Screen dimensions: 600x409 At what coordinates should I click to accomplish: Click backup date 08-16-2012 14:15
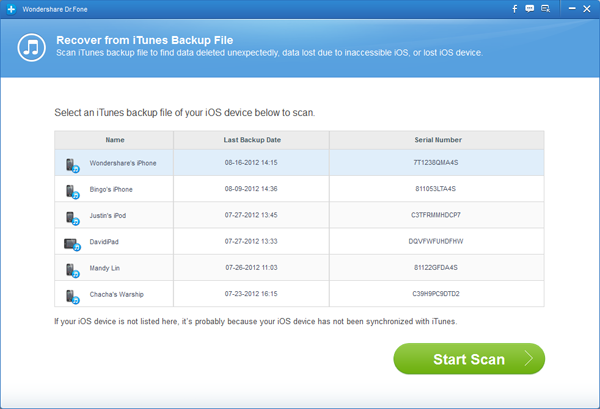click(x=251, y=163)
